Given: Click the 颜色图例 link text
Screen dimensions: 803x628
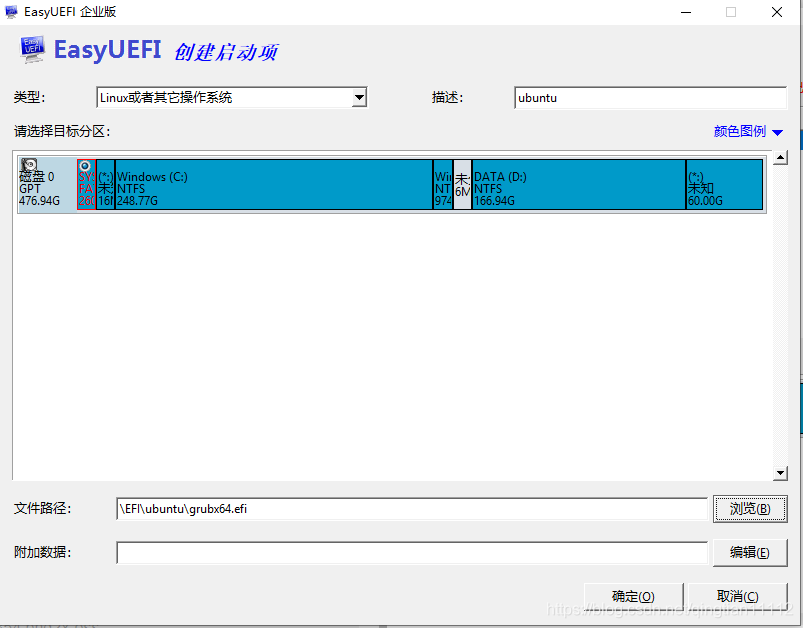Looking at the screenshot, I should click(x=739, y=132).
